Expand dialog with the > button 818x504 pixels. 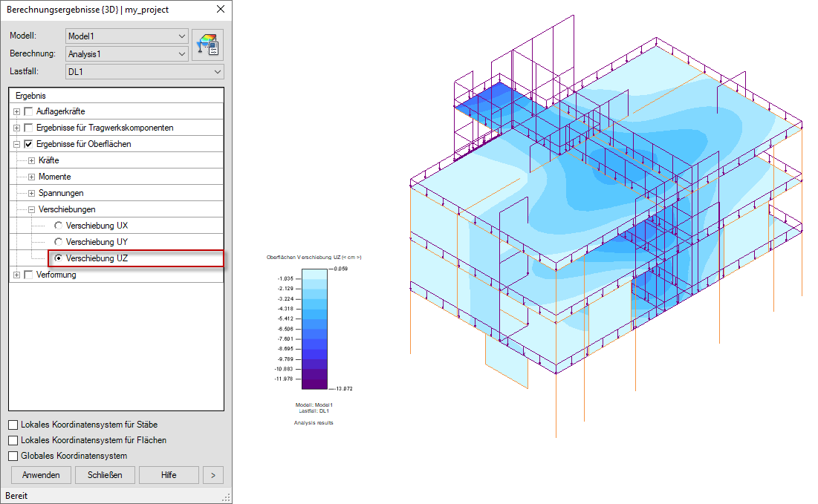pyautogui.click(x=212, y=475)
